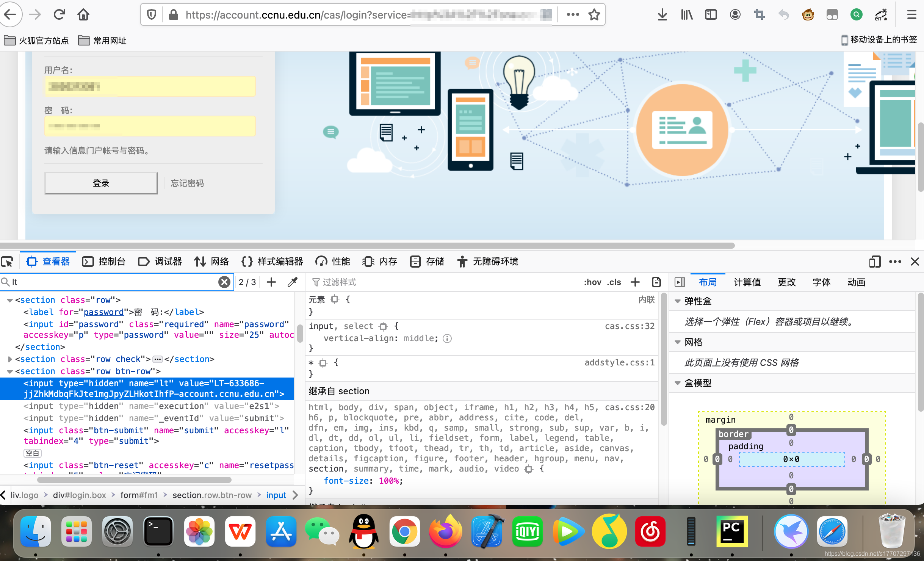Screen dimensions: 924x561
Task: Collapse the 弹性盒 flexbox section
Action: pos(678,301)
